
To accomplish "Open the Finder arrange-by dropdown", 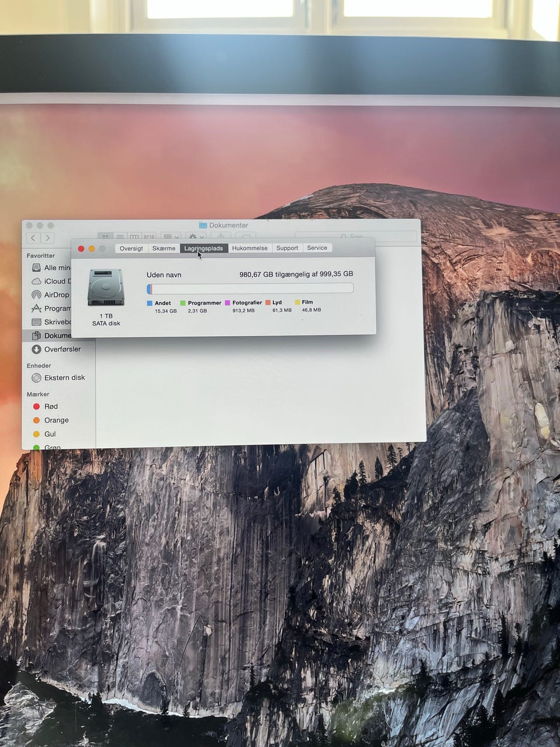I will click(x=171, y=237).
